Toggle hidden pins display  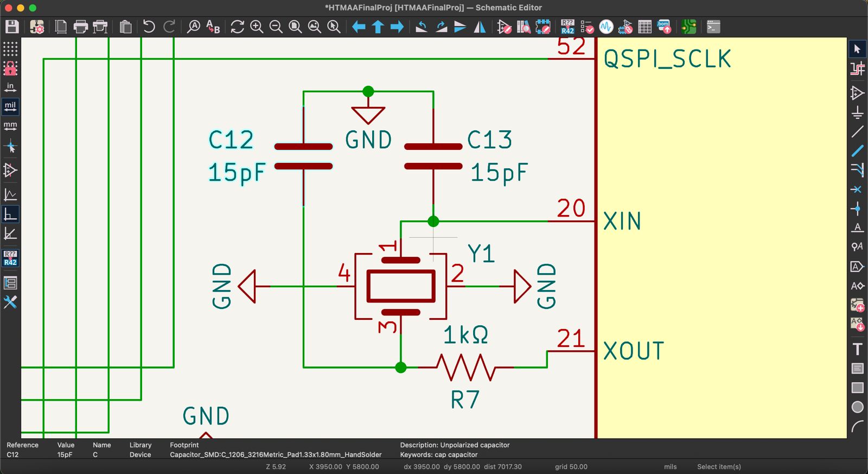tap(10, 170)
